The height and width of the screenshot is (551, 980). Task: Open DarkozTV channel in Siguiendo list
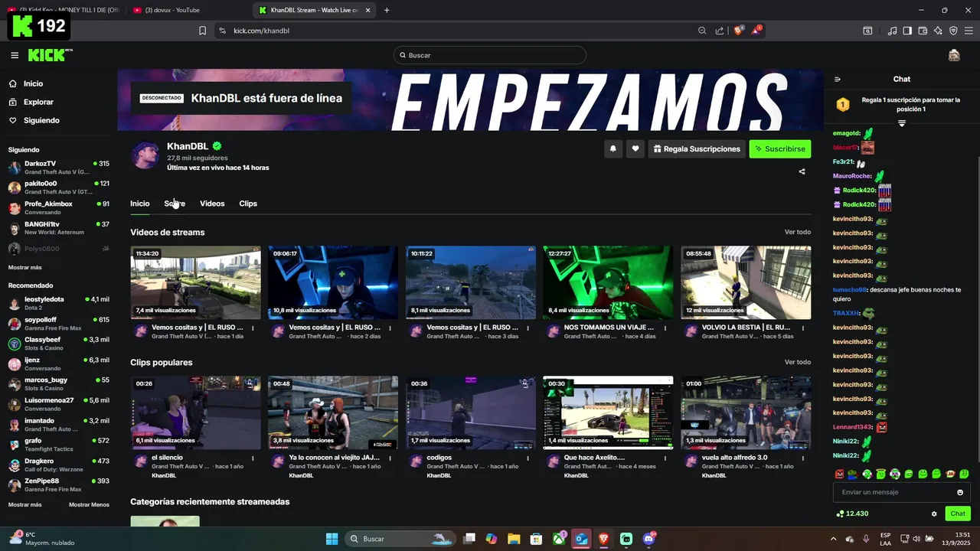[x=59, y=167]
